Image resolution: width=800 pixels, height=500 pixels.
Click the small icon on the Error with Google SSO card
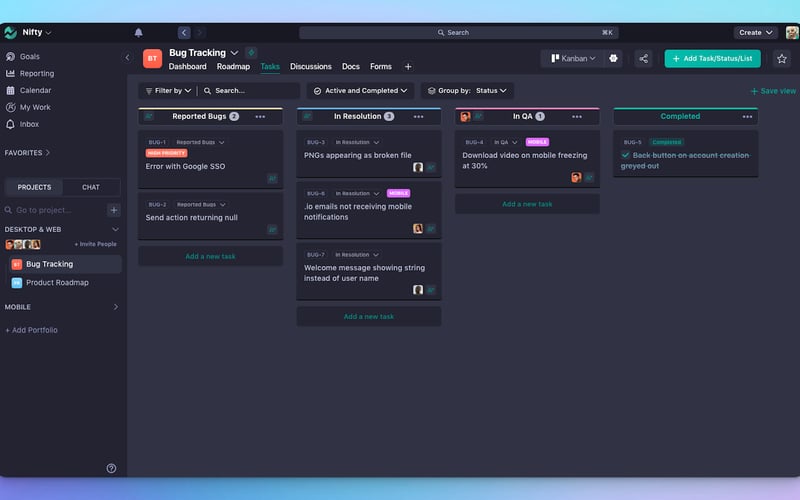pyautogui.click(x=272, y=179)
